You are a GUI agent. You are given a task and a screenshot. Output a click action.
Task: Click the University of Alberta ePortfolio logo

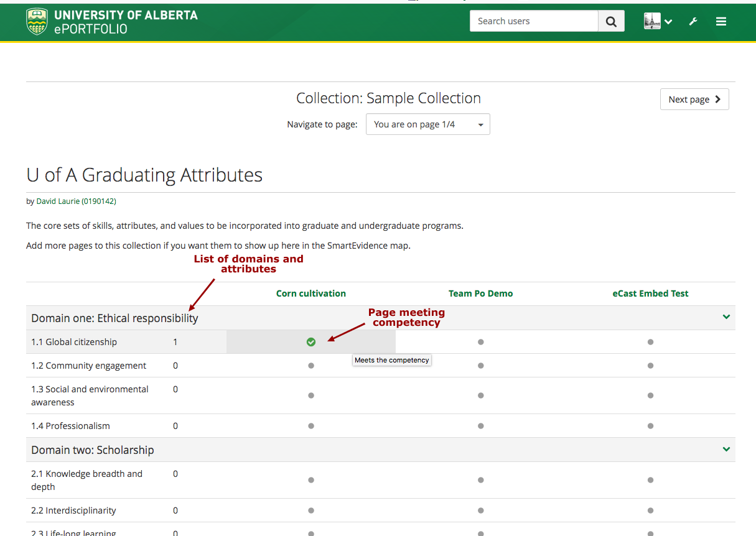coord(112,22)
